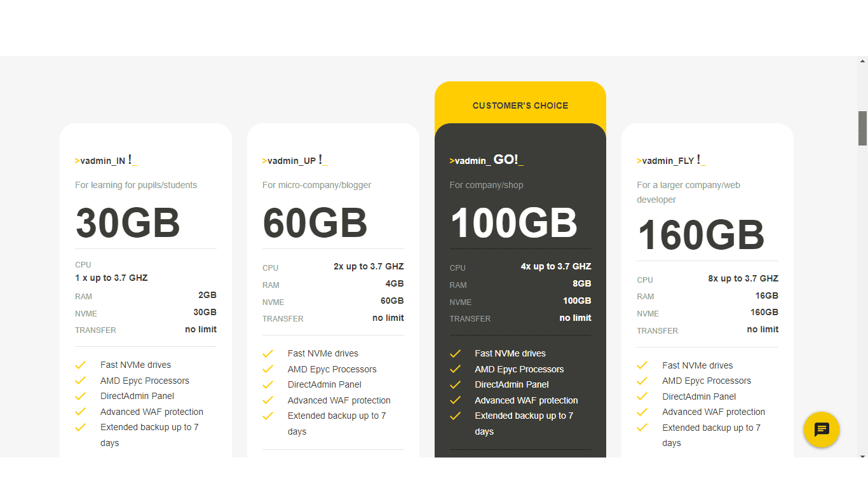868x488 pixels.
Task: Click checkmark beside AMD Epyc Processors in vadmin_GO
Action: pos(455,369)
